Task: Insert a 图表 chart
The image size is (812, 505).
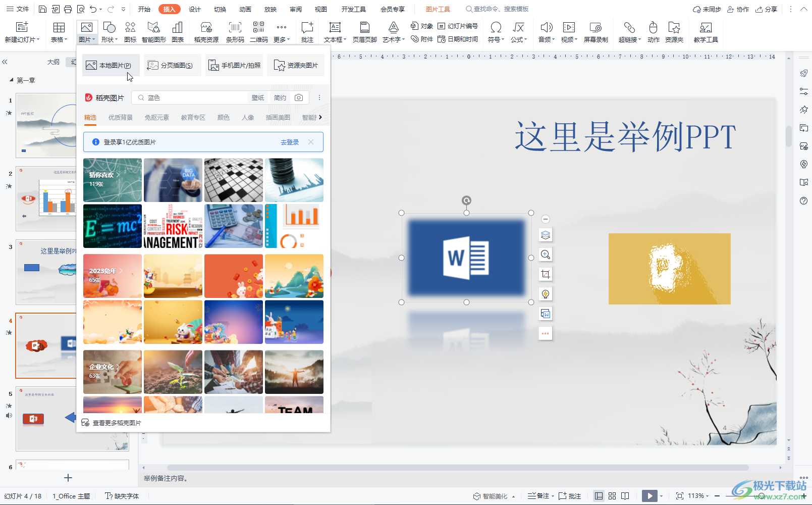Action: click(178, 32)
